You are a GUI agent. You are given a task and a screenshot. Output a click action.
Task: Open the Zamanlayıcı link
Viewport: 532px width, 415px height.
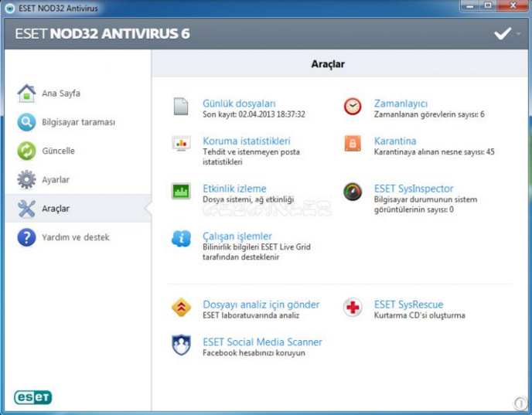tap(401, 104)
